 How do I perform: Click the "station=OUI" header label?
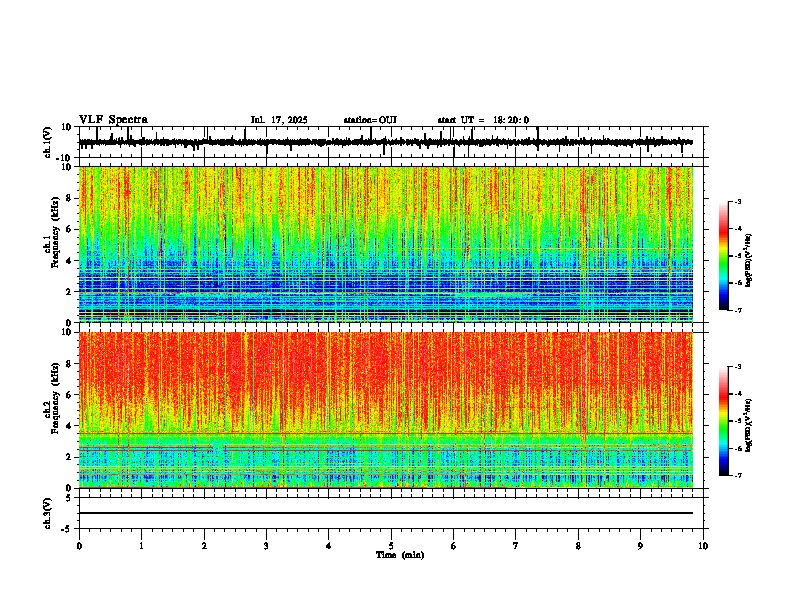tap(370, 120)
